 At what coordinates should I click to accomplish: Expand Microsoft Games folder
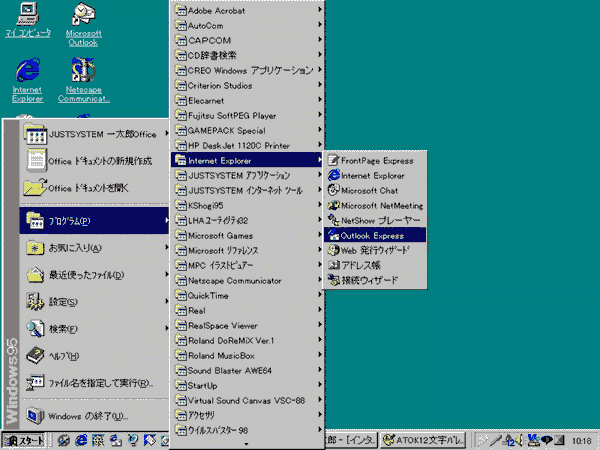pyautogui.click(x=247, y=235)
